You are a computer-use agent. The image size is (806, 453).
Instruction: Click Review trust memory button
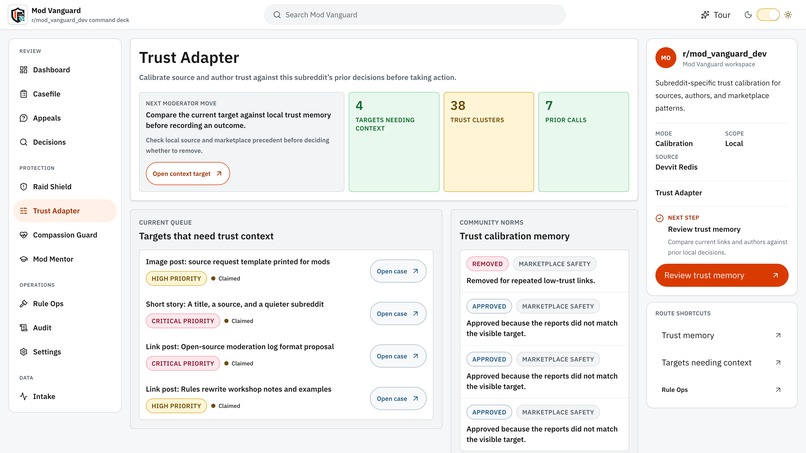coord(722,276)
